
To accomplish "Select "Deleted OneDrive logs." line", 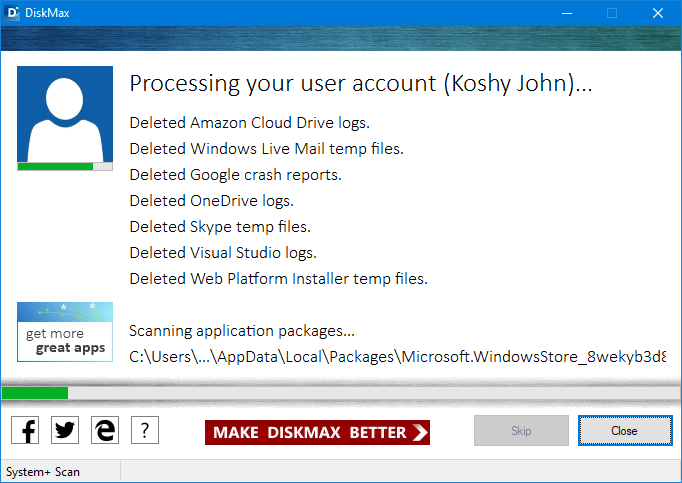I will coord(212,201).
